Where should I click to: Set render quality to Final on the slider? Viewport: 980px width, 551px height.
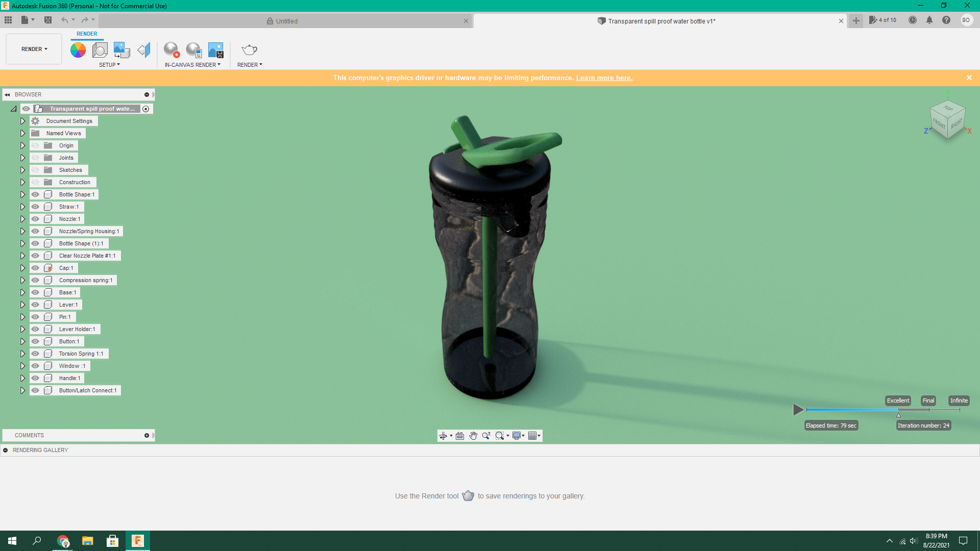[x=928, y=400]
